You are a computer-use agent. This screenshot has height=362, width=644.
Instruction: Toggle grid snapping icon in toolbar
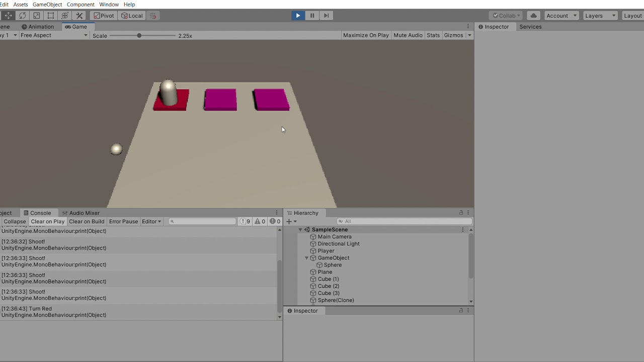[153, 16]
